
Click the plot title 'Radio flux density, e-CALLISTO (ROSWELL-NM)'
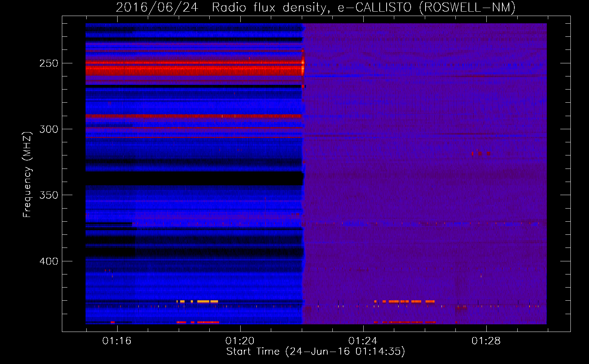click(x=364, y=7)
